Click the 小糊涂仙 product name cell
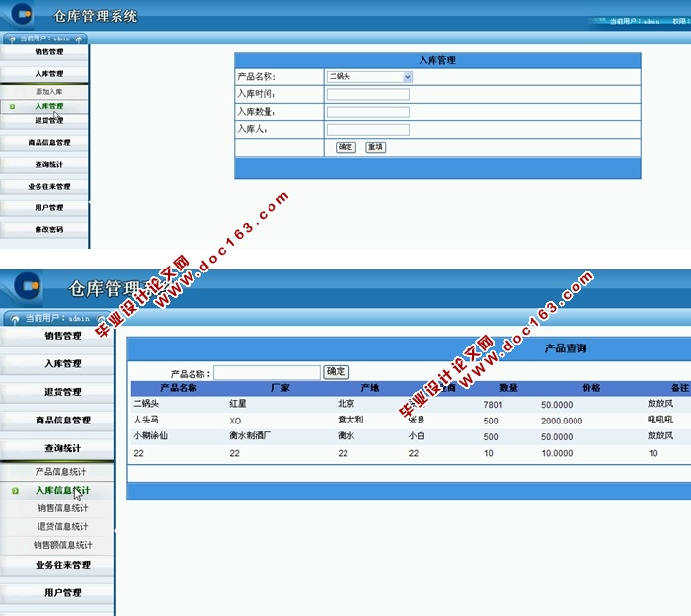Viewport: 691px width, 616px height. click(x=150, y=436)
